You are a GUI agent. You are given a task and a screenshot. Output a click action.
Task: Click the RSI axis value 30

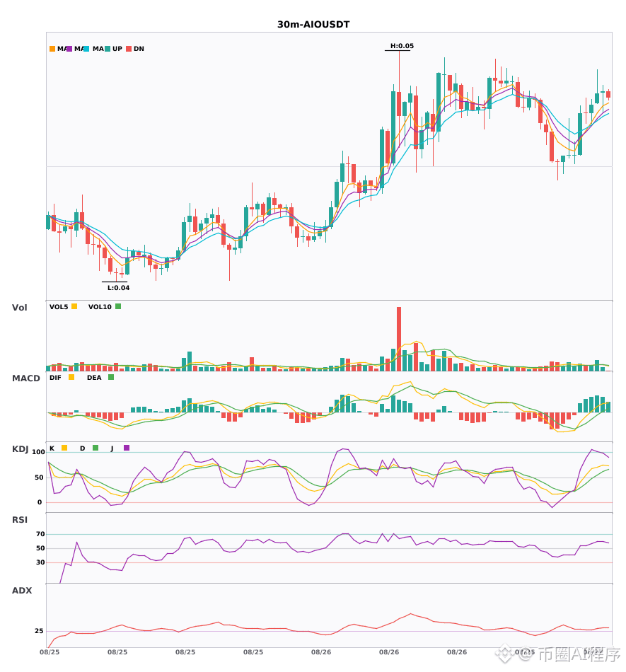coord(40,562)
